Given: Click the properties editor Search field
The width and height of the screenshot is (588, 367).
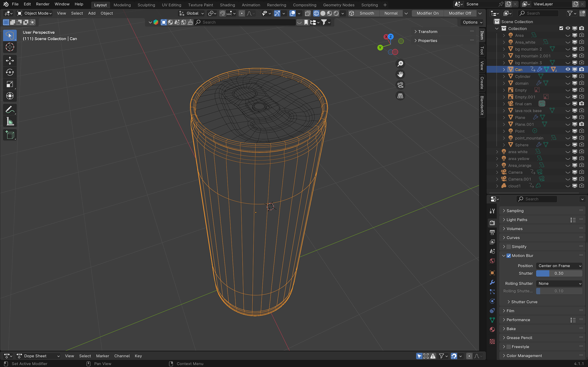Looking at the screenshot, I should click(x=537, y=199).
